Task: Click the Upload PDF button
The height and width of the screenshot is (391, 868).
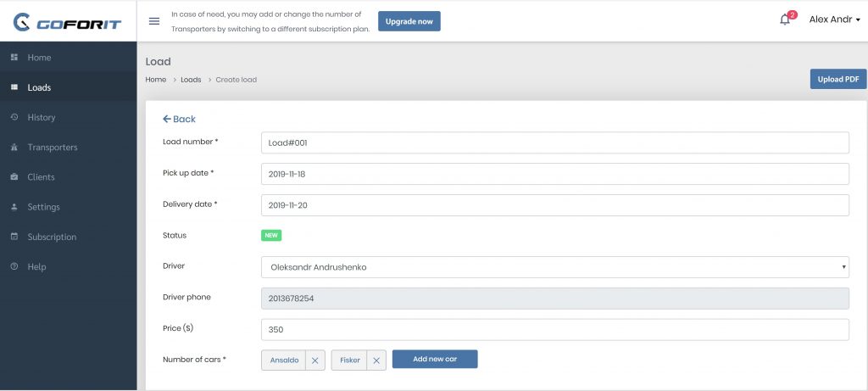Action: (838, 79)
